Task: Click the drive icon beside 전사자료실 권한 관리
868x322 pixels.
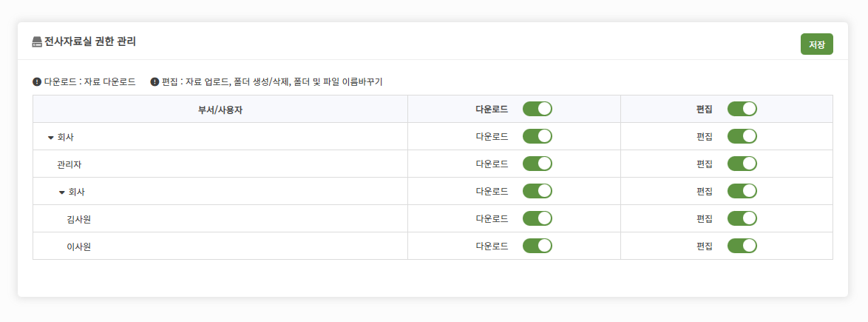Action: pyautogui.click(x=37, y=41)
